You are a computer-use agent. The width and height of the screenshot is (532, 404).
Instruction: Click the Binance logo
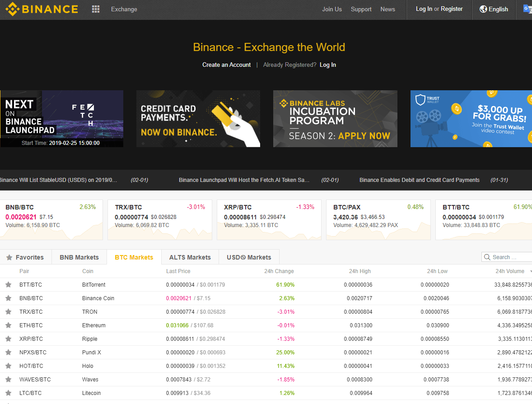point(42,9)
